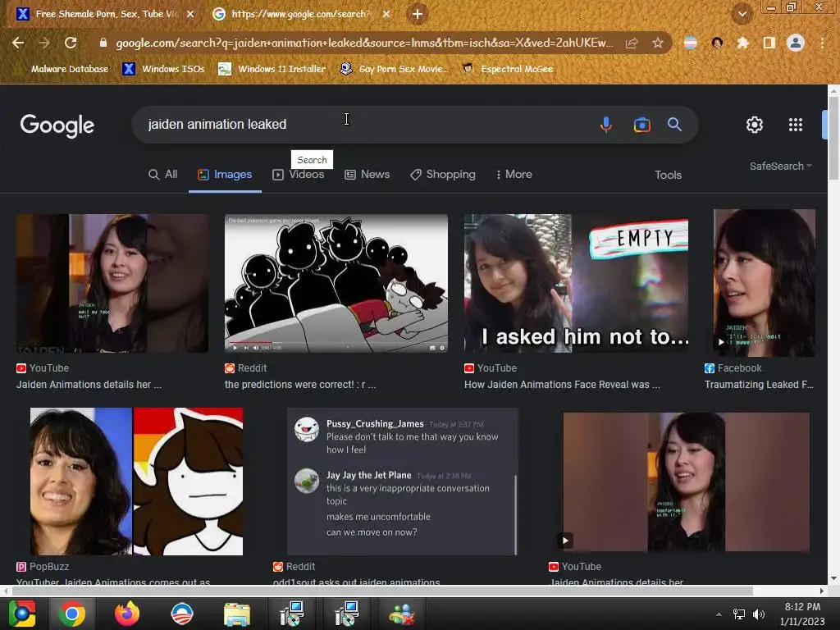Launch Firefox from the taskbar
Viewport: 840px width, 630px height.
point(127,614)
